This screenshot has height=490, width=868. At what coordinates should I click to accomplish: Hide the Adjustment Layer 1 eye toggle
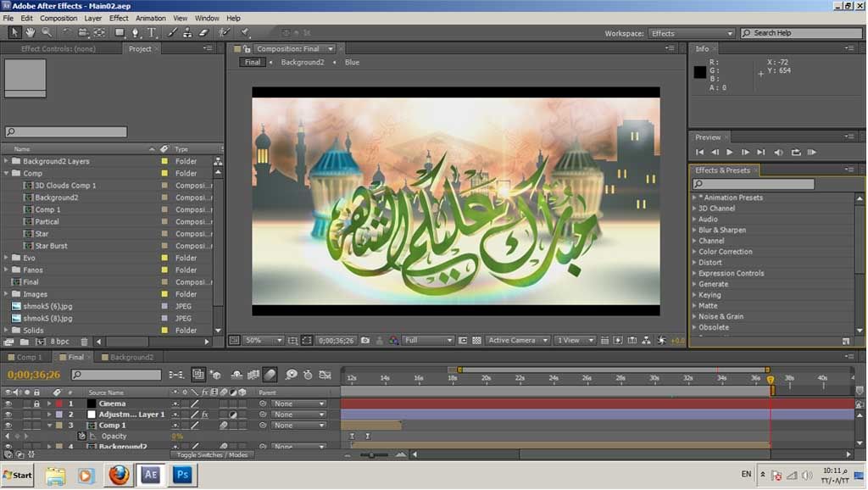[8, 415]
